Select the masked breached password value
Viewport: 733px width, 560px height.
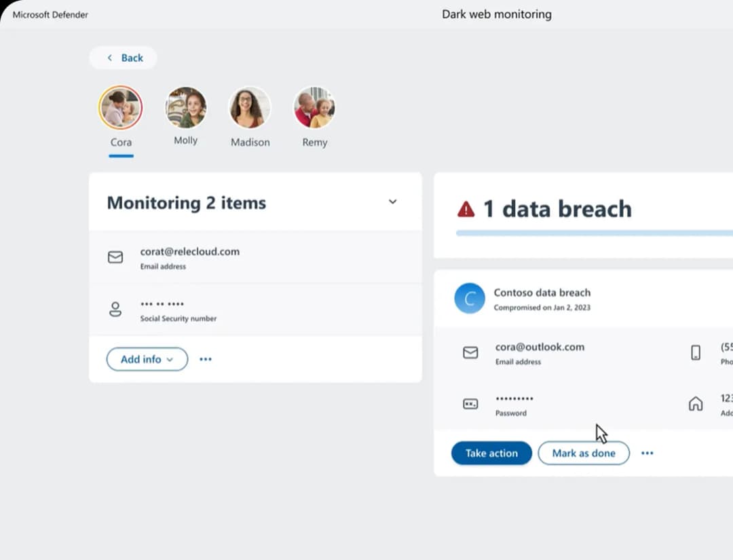(514, 398)
